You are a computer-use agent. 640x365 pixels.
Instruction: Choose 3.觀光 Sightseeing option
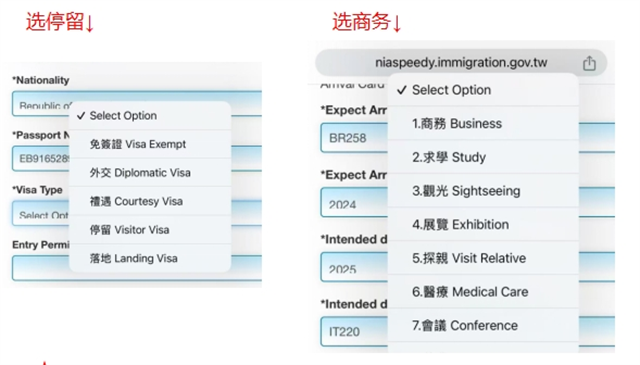[483, 191]
